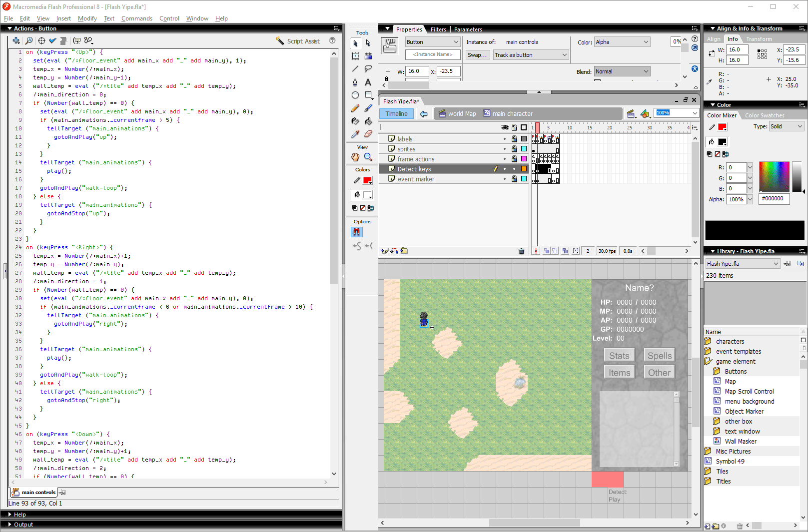
Task: Toggle outline color box for labels layer
Action: pos(524,139)
